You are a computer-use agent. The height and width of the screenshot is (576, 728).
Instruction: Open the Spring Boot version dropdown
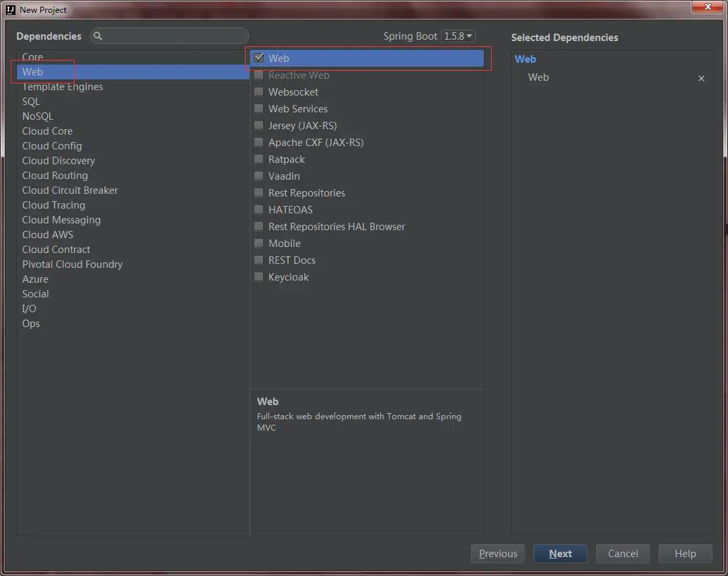tap(458, 36)
